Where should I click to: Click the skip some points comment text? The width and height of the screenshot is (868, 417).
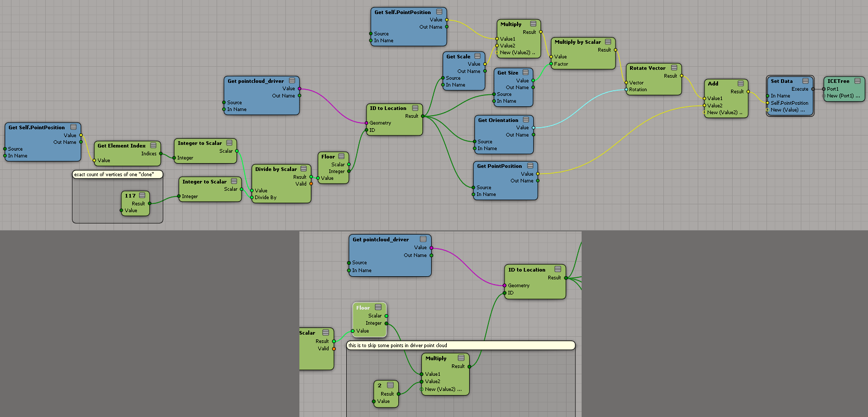point(397,346)
